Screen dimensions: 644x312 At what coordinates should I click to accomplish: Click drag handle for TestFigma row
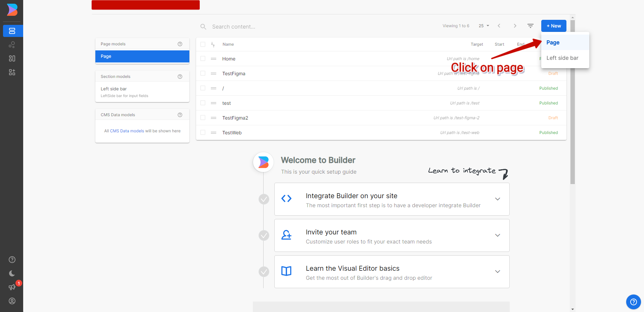click(x=214, y=74)
